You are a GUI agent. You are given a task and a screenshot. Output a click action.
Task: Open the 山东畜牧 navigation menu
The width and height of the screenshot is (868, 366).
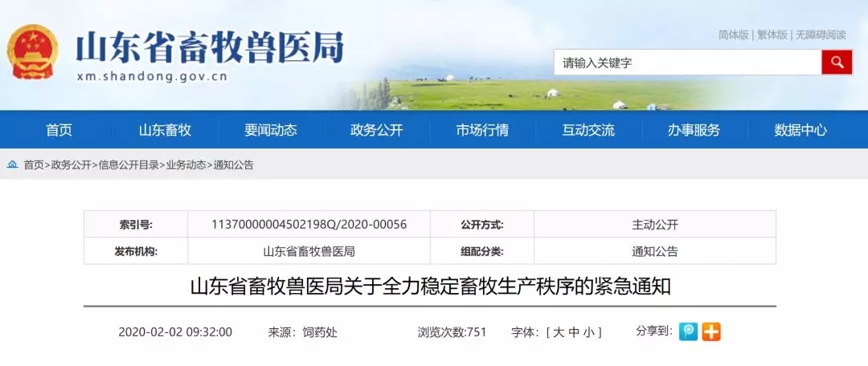165,131
